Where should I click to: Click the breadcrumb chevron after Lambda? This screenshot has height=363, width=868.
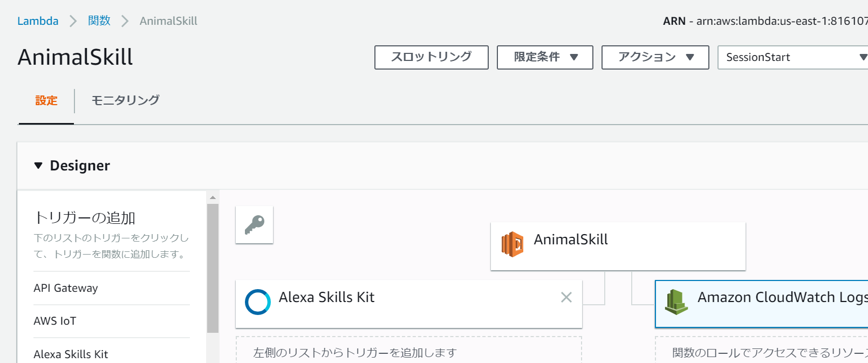[x=73, y=21]
